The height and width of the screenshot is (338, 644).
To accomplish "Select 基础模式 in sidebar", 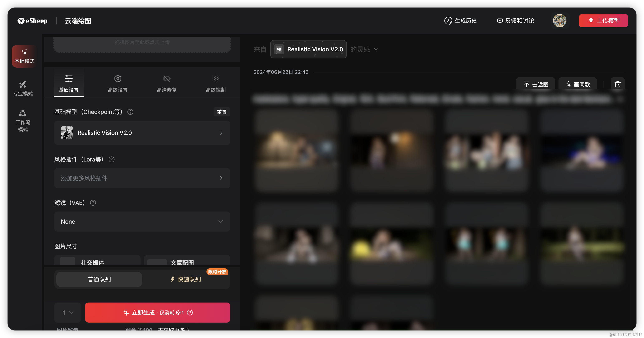I will [24, 56].
